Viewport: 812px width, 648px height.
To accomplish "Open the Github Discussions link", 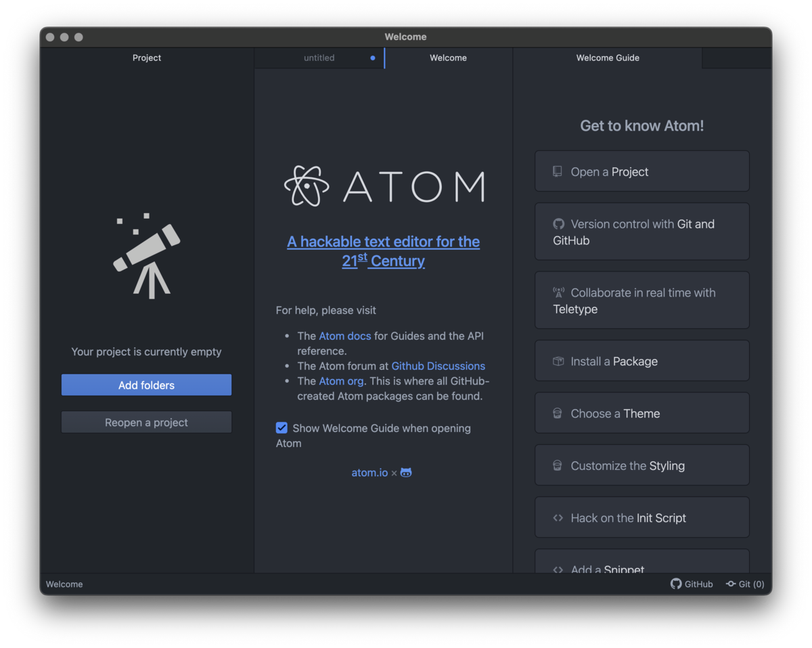I will pyautogui.click(x=438, y=366).
